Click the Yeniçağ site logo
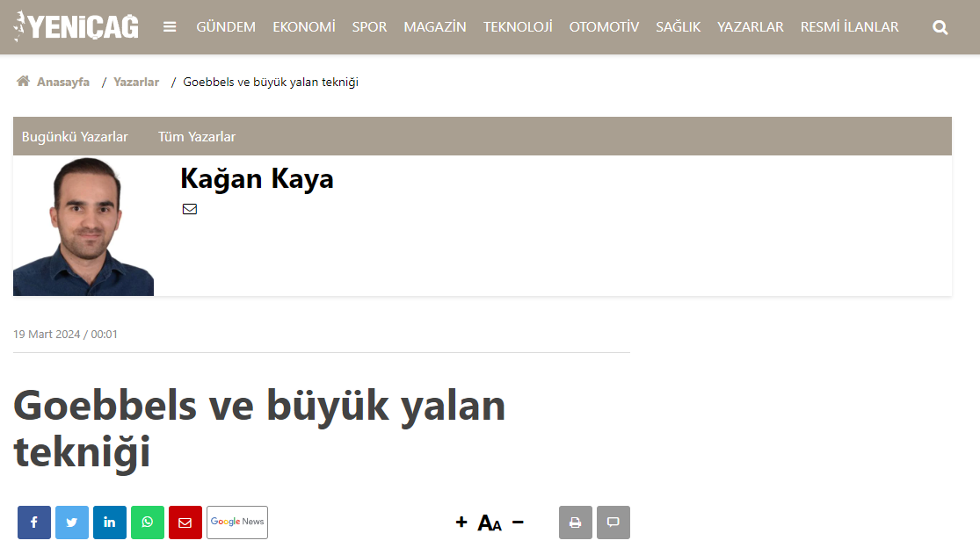 76,26
